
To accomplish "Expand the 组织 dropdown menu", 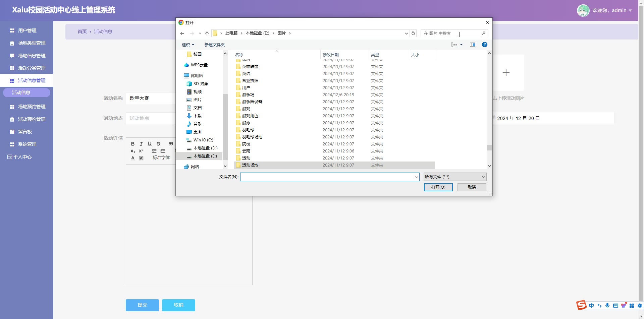I will pyautogui.click(x=188, y=45).
